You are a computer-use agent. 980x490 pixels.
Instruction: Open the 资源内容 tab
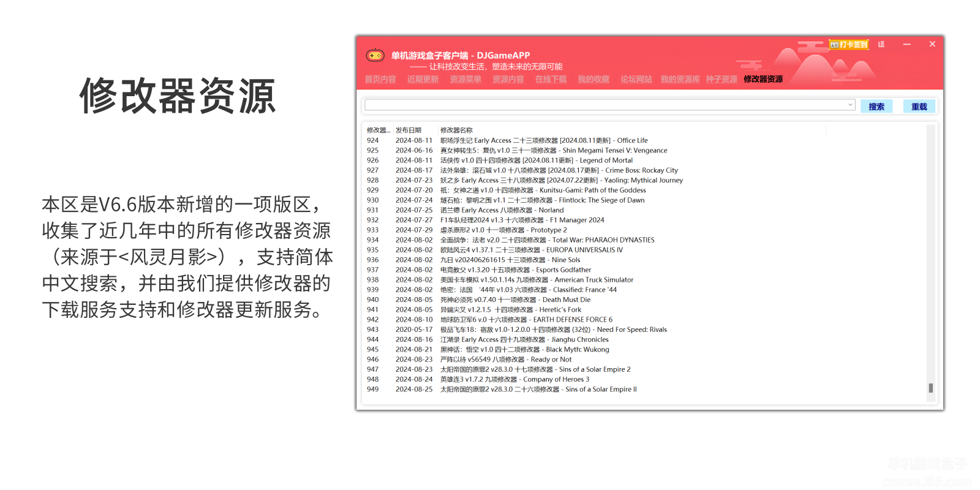508,79
